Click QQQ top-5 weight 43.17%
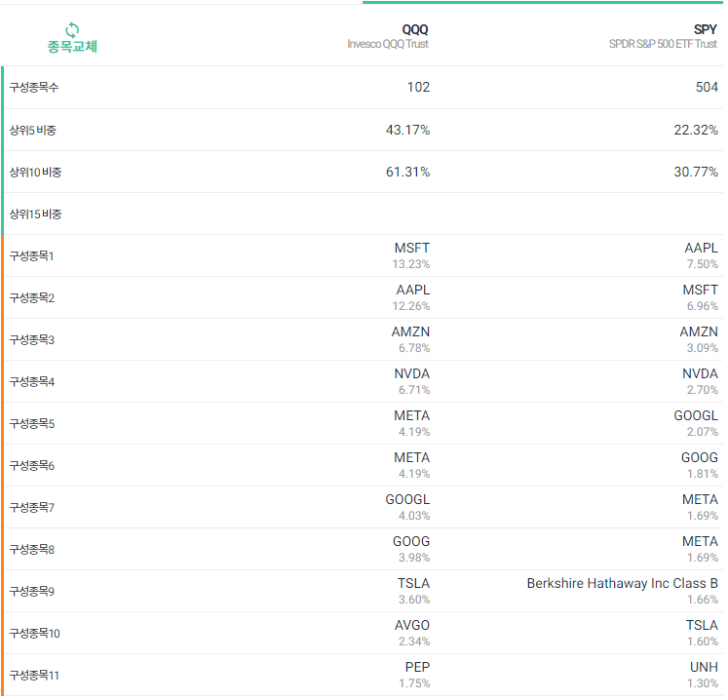Screen dimensions: 728x700 (x=407, y=130)
